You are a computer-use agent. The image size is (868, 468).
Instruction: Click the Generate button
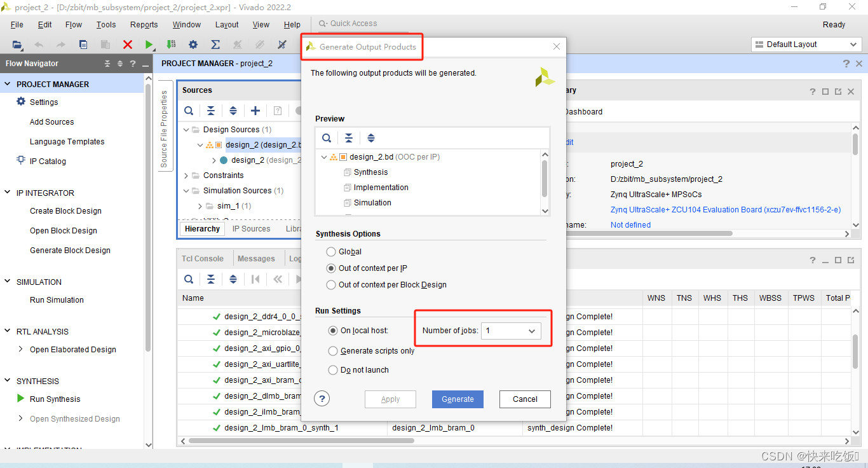458,399
